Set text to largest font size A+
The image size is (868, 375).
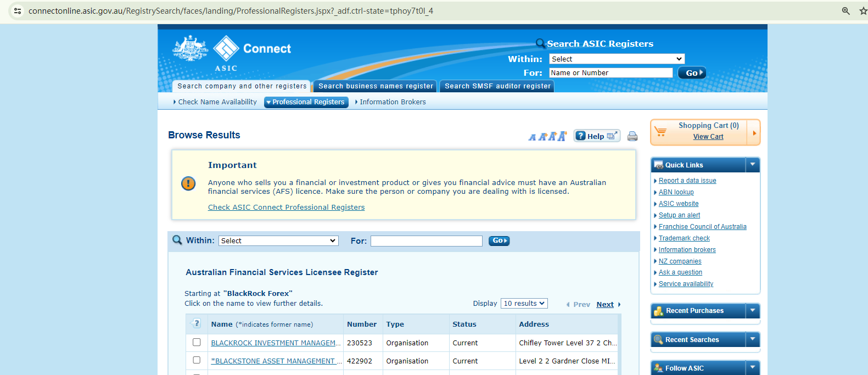(x=562, y=136)
